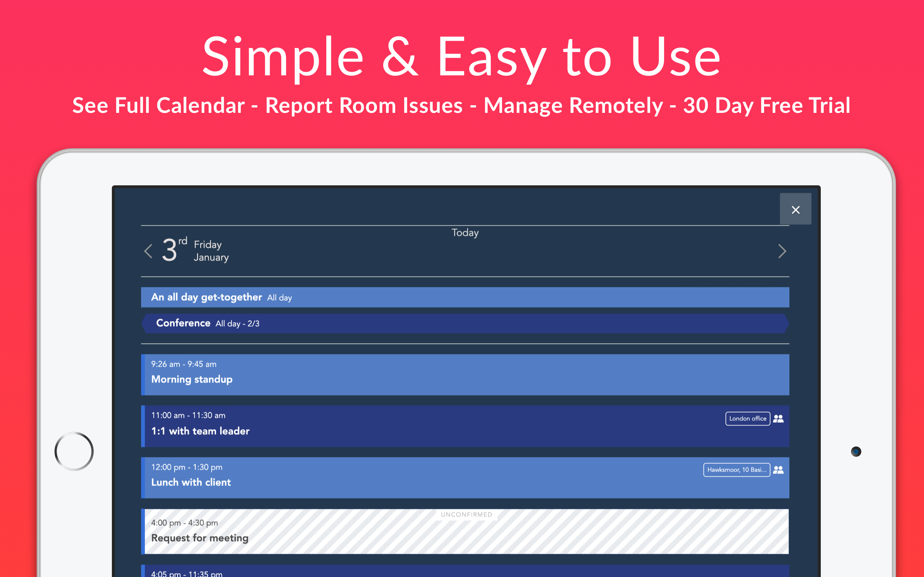Open the all day get-together event
924x577 pixels.
[465, 297]
